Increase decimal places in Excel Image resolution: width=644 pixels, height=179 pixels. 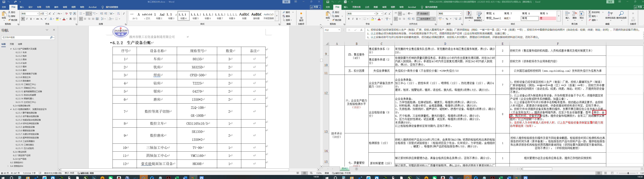456,19
